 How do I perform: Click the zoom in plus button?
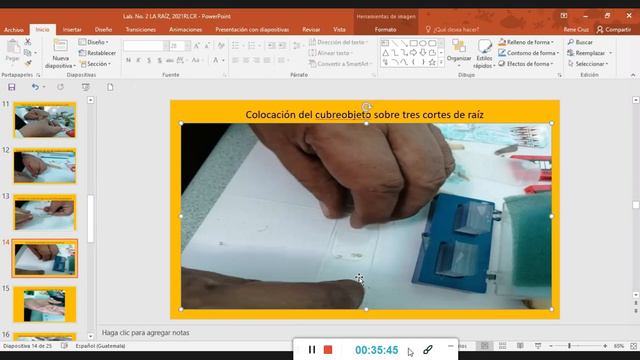pos(605,346)
